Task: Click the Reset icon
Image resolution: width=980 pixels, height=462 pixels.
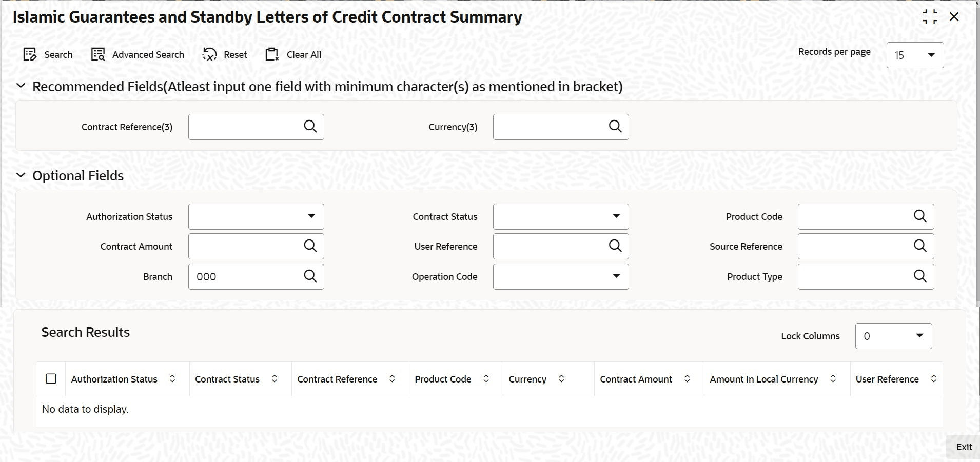Action: click(x=210, y=55)
